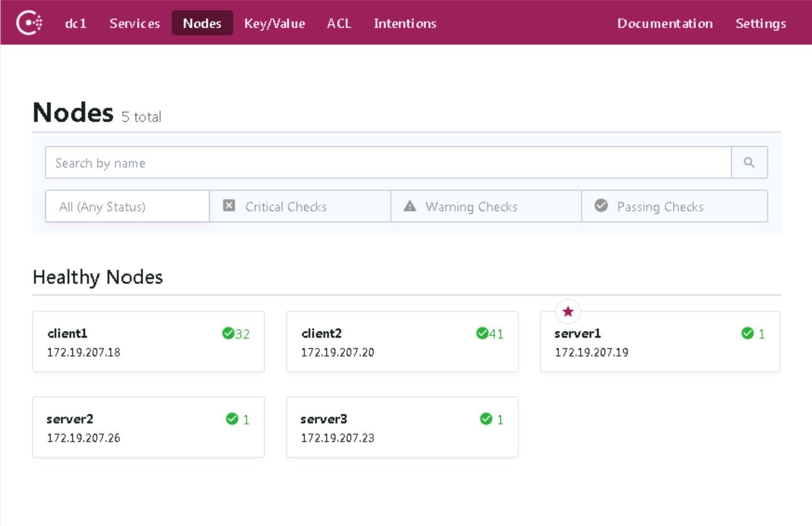Click the passing checks checkmark icon
This screenshot has height=526, width=812.
coord(601,206)
